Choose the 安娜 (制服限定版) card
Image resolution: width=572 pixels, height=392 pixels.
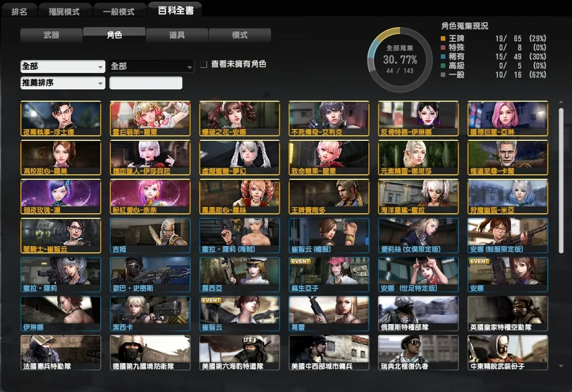coord(507,236)
